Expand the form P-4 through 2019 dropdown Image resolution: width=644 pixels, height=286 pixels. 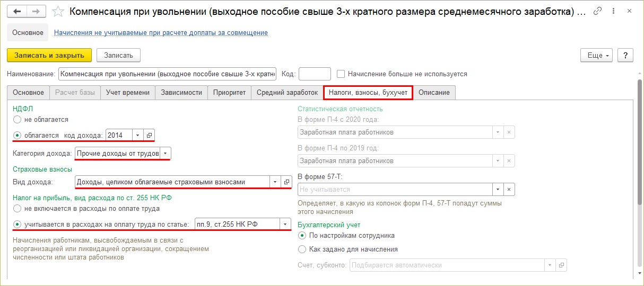point(498,160)
